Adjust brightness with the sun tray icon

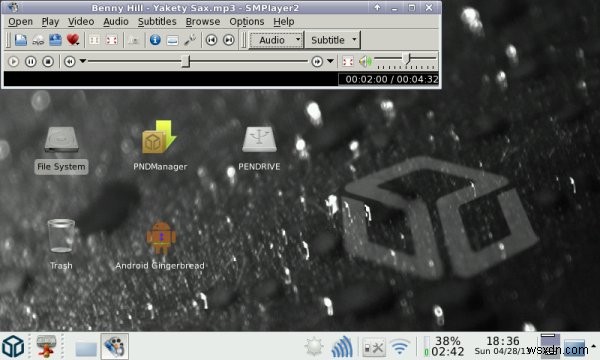(x=314, y=347)
